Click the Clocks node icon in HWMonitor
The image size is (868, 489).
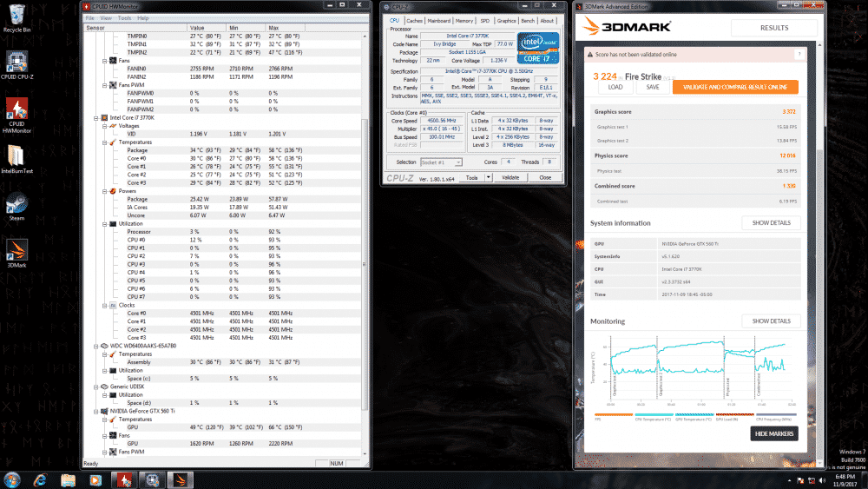pos(113,305)
